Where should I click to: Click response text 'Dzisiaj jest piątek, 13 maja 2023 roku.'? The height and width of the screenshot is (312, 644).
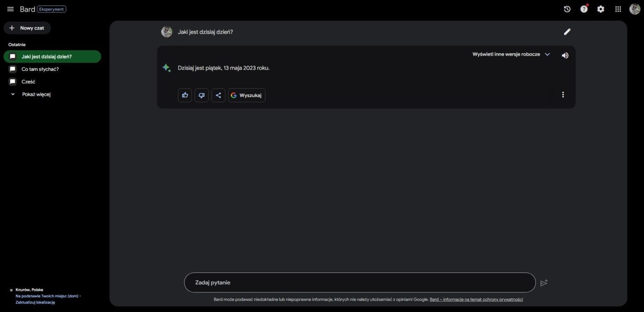(224, 68)
